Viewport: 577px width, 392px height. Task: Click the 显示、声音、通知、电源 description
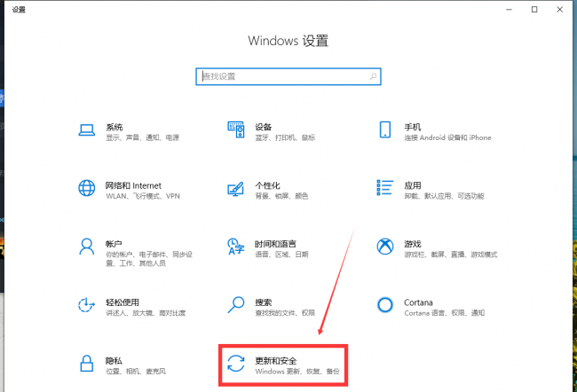tap(143, 137)
